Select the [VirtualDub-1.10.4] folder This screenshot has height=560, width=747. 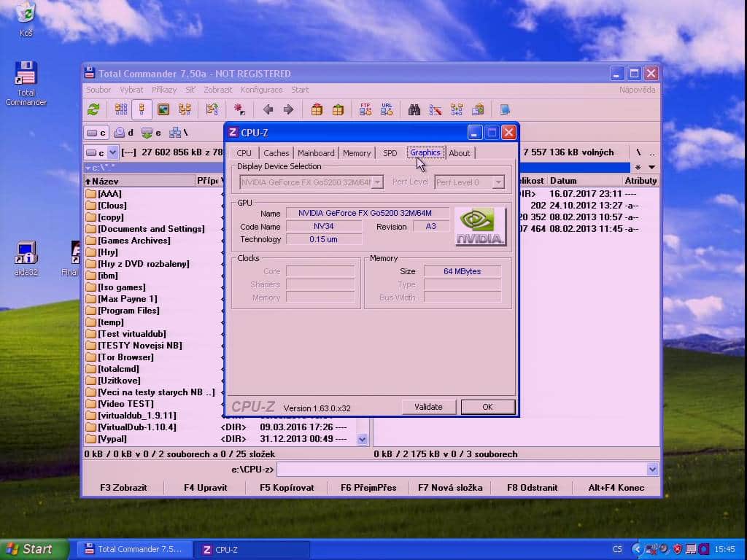tap(136, 427)
